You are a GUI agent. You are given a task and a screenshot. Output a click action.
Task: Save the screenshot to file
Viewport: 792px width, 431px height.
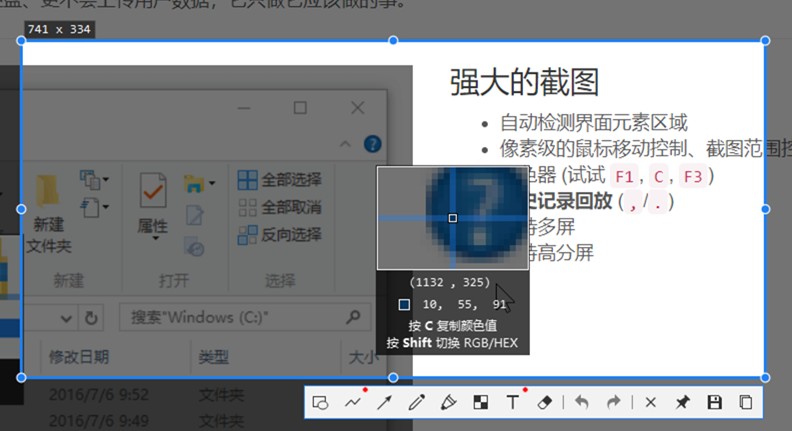714,403
